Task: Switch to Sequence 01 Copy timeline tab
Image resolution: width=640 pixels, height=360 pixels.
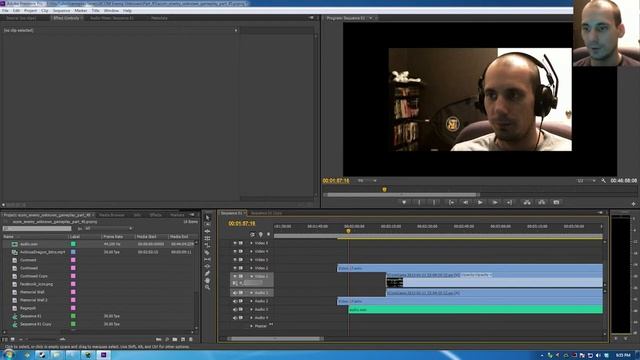Action: click(266, 213)
